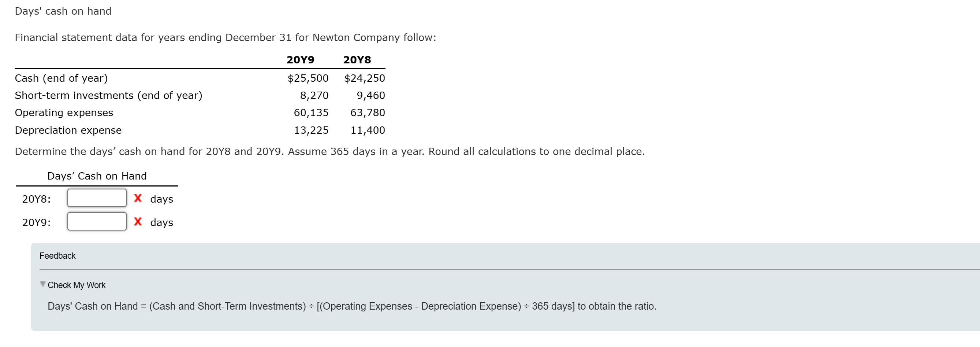Click the Days' cash on hand page title
The width and height of the screenshot is (980, 347).
63,11
